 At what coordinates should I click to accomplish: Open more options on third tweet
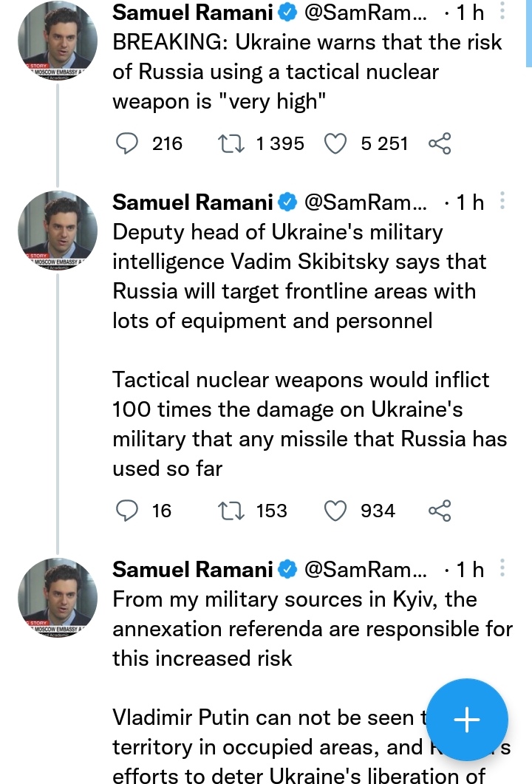[x=502, y=569]
